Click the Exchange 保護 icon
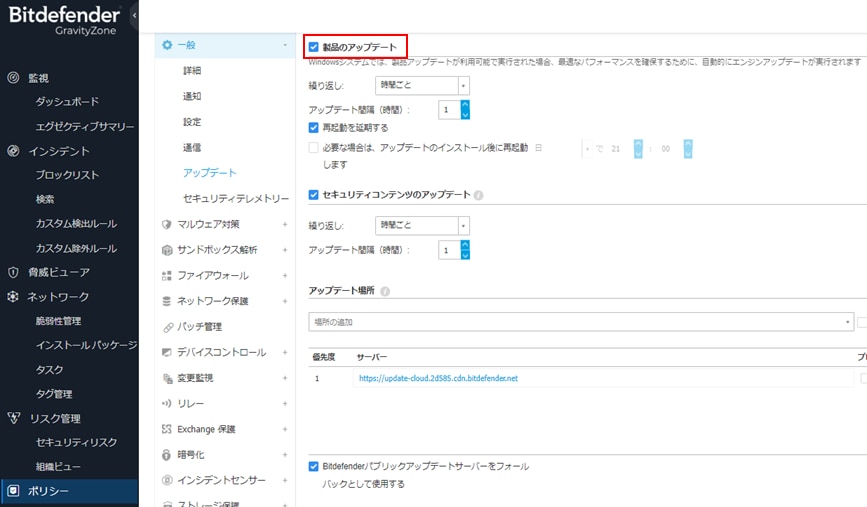Viewport: 867px width, 507px height. 166,429
